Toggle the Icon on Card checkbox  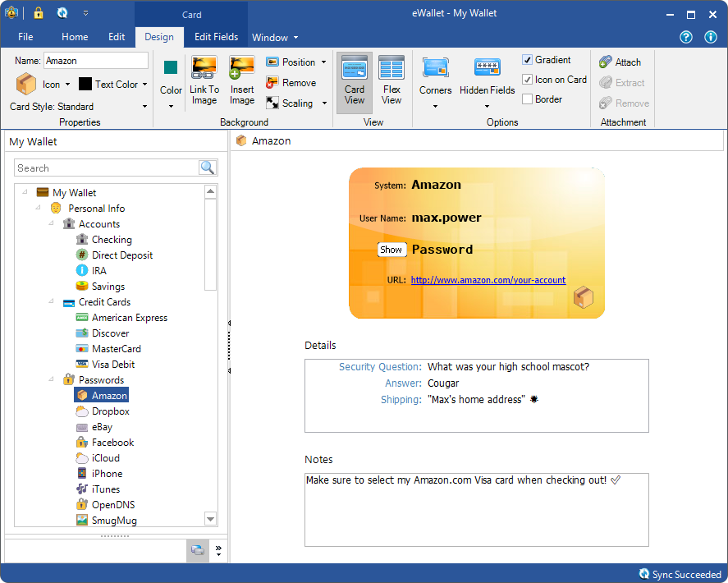[527, 80]
